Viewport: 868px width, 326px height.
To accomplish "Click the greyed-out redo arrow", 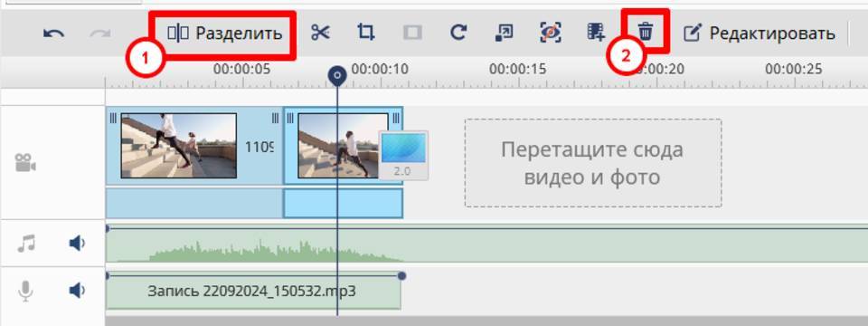I will (100, 34).
